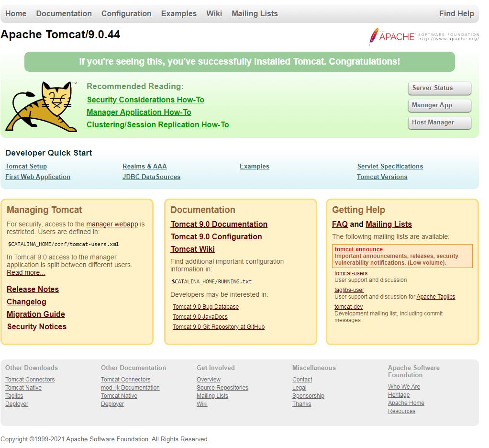The image size is (489, 448).
Task: Open Manager Application How-To link
Action: [139, 112]
